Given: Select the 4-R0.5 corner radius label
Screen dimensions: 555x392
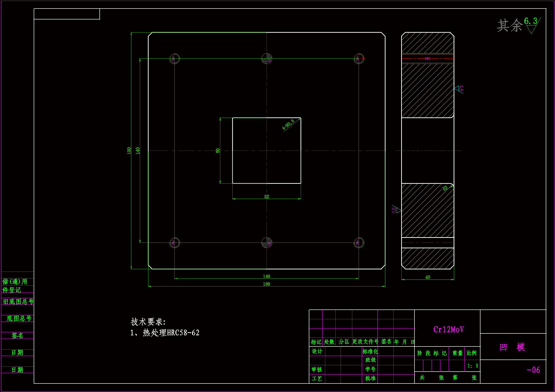Looking at the screenshot, I should (288, 125).
